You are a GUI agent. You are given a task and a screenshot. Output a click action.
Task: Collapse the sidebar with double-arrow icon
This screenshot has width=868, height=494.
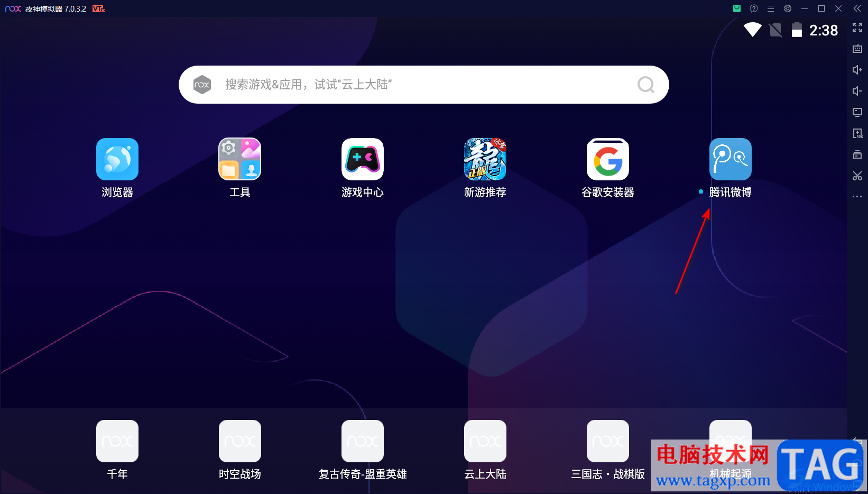(857, 8)
